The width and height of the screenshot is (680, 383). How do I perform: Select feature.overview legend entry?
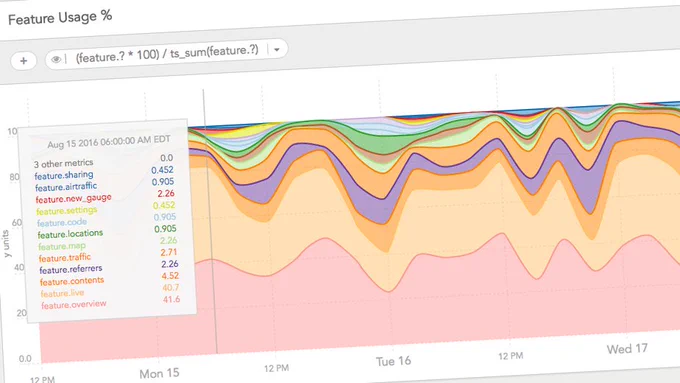click(74, 304)
